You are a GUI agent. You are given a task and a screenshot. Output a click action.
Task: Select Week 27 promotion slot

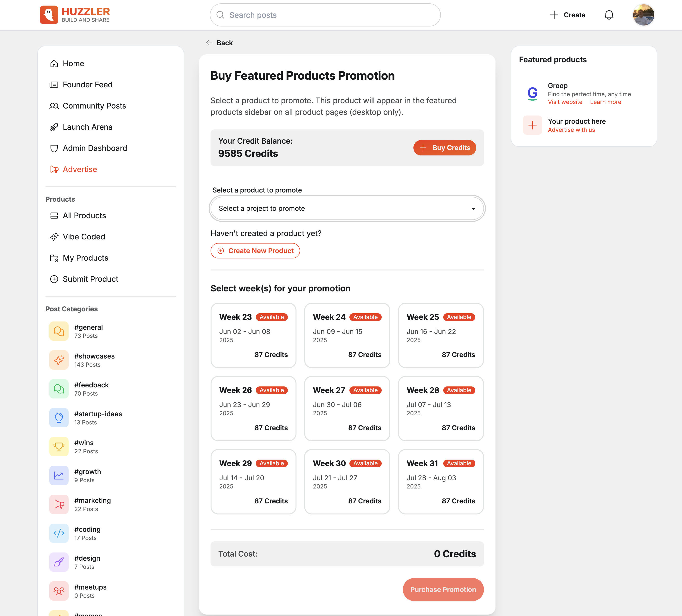point(347,408)
